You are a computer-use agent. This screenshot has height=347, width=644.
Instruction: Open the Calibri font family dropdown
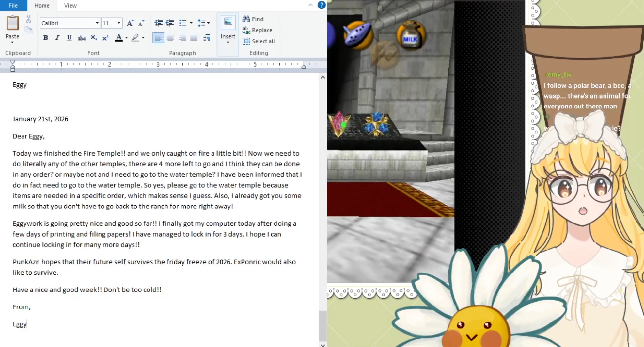[x=97, y=23]
